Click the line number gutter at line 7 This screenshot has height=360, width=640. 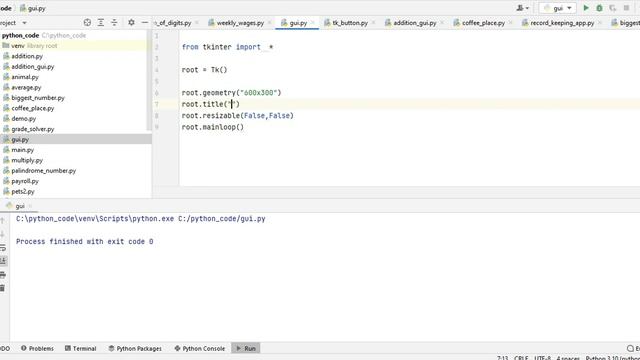pyautogui.click(x=157, y=104)
